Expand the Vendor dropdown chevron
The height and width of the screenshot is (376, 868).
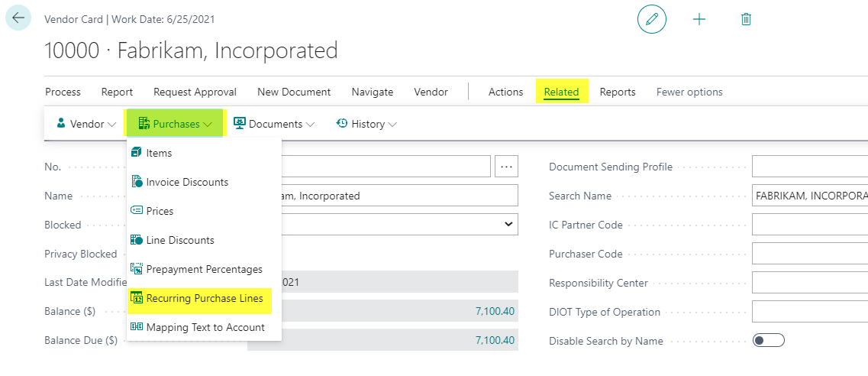tap(111, 125)
